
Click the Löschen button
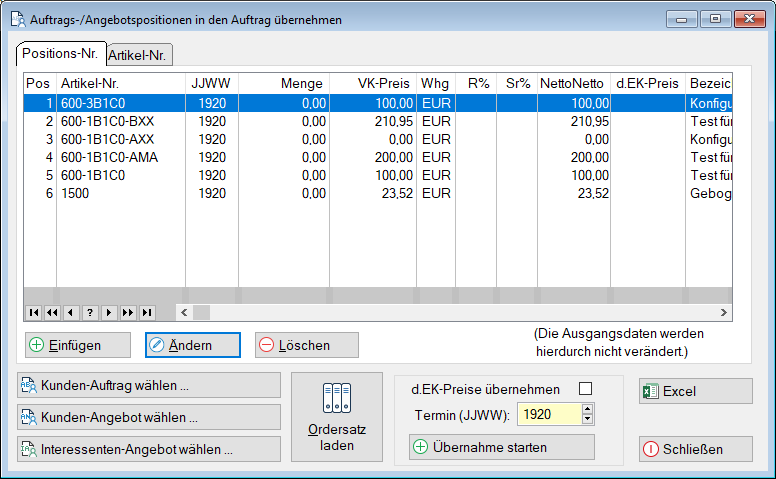point(306,345)
